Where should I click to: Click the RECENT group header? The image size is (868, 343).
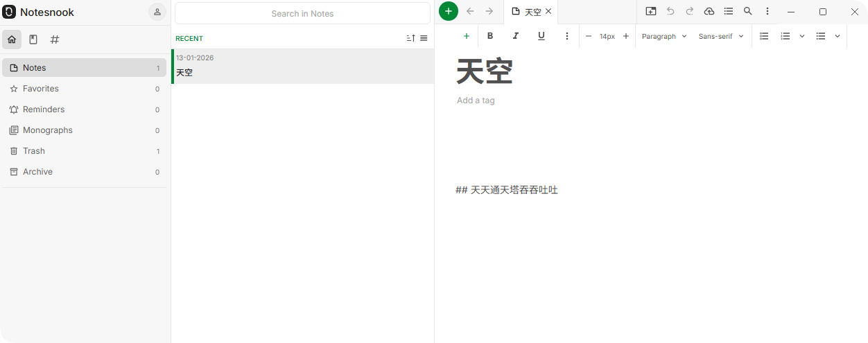tap(189, 39)
